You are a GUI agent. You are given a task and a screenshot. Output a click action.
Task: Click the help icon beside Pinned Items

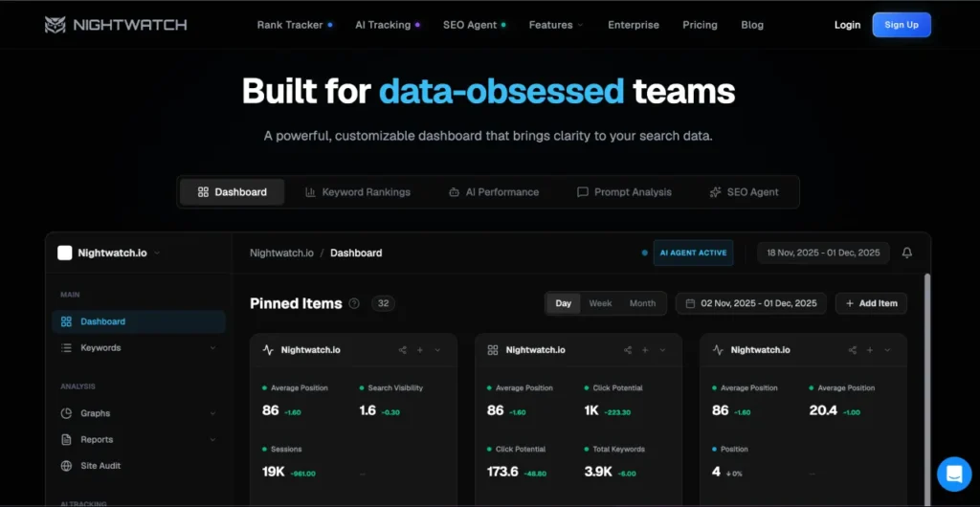coord(354,303)
